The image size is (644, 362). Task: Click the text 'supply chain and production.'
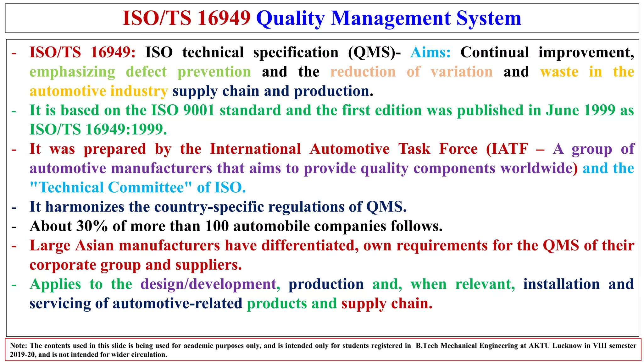point(273,91)
